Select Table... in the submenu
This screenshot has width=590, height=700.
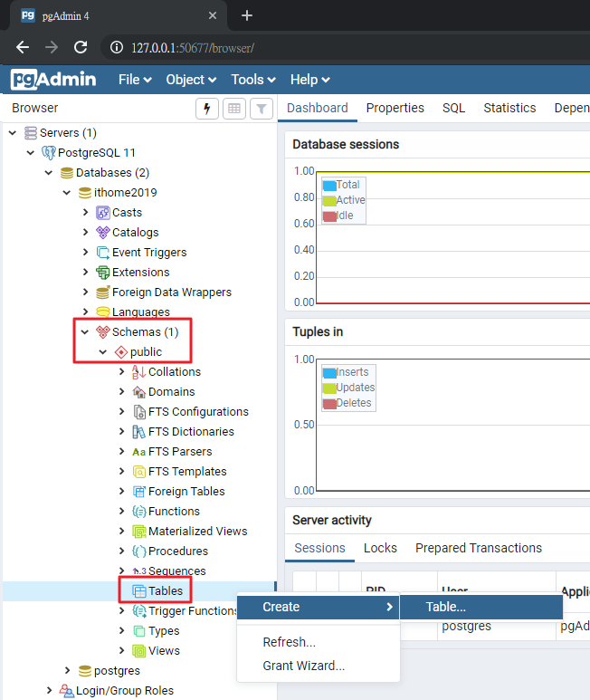pyautogui.click(x=481, y=607)
